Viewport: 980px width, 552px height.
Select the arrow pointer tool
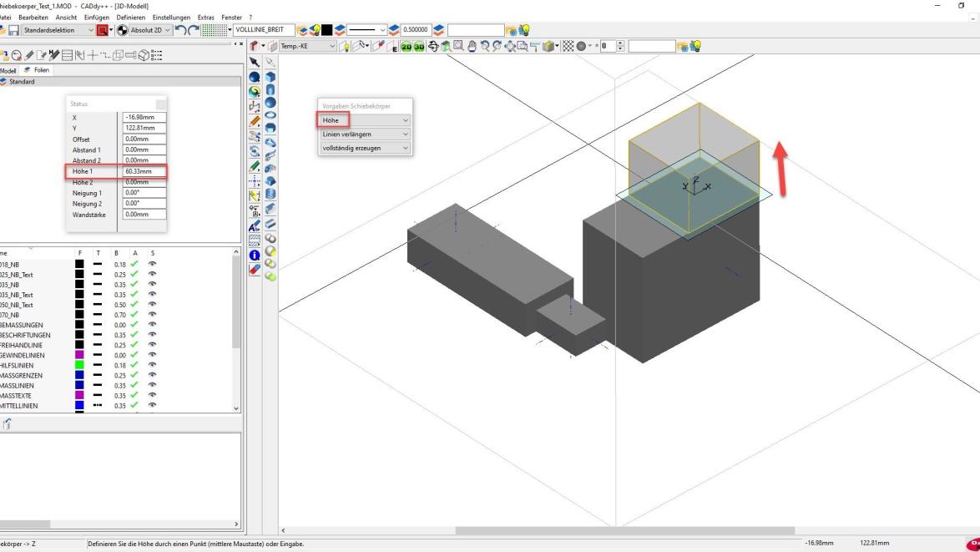[255, 63]
